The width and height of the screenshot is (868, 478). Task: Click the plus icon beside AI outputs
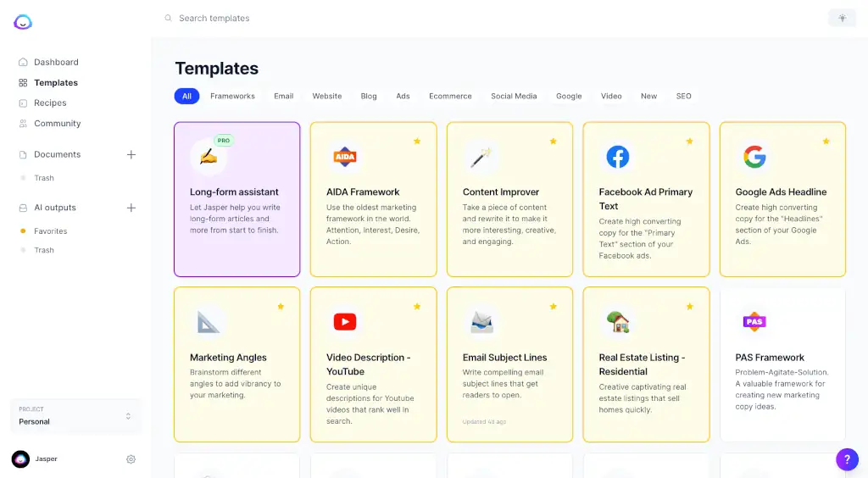point(131,208)
